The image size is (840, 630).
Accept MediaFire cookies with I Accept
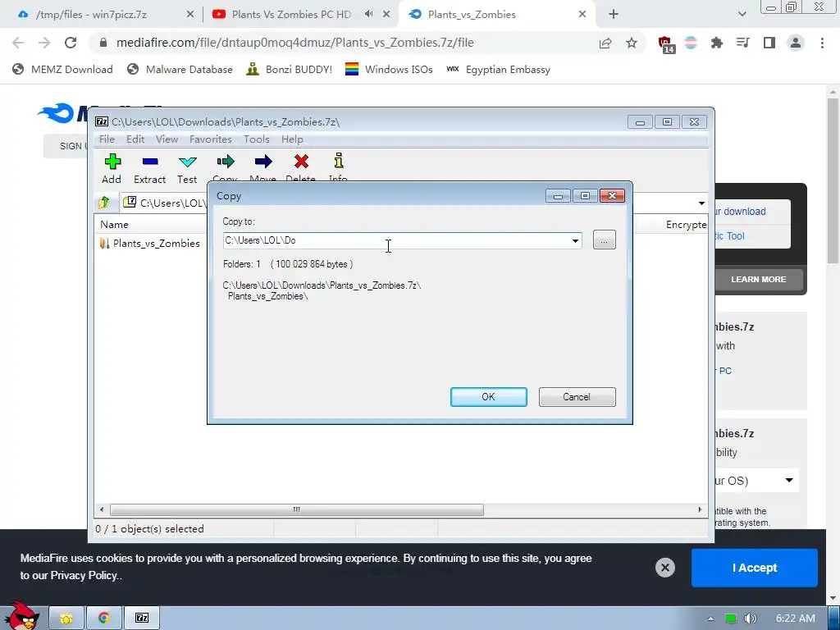pos(755,568)
